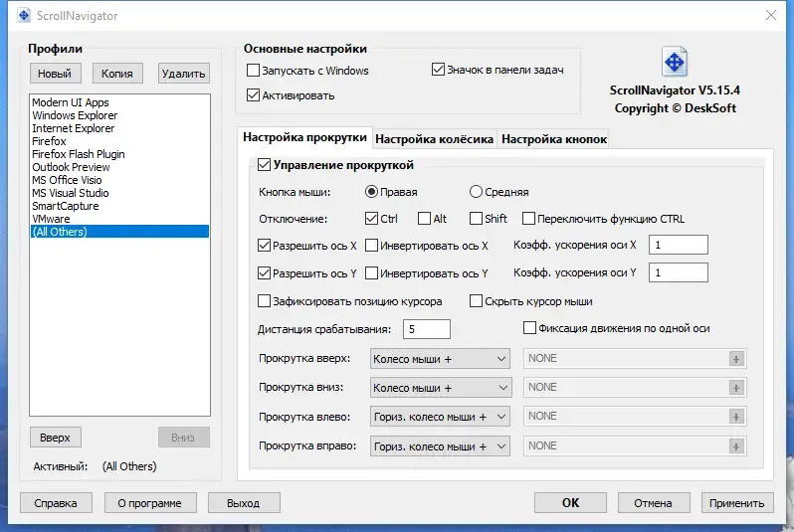
Task: Toggle Управление прокруткой checkbox
Action: 264,164
